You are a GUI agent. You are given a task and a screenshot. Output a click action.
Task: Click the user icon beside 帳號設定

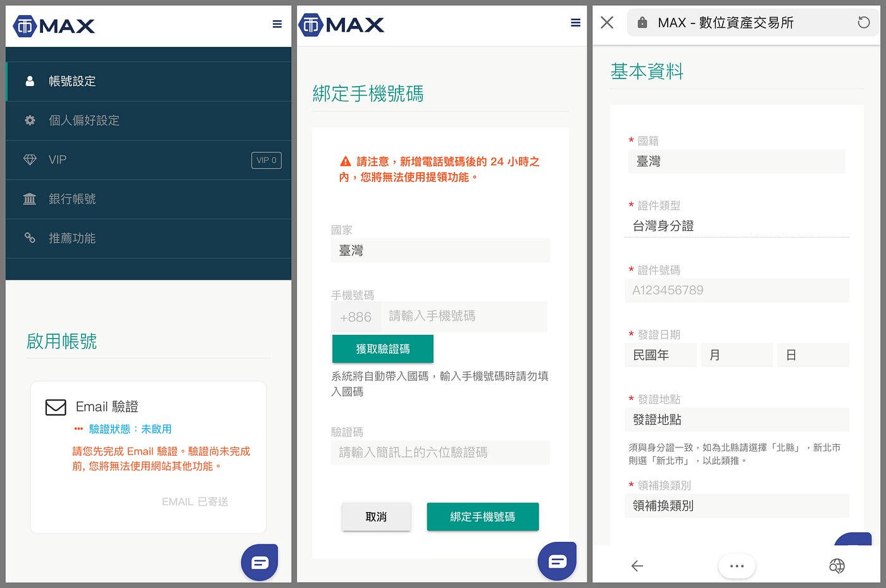pyautogui.click(x=30, y=81)
